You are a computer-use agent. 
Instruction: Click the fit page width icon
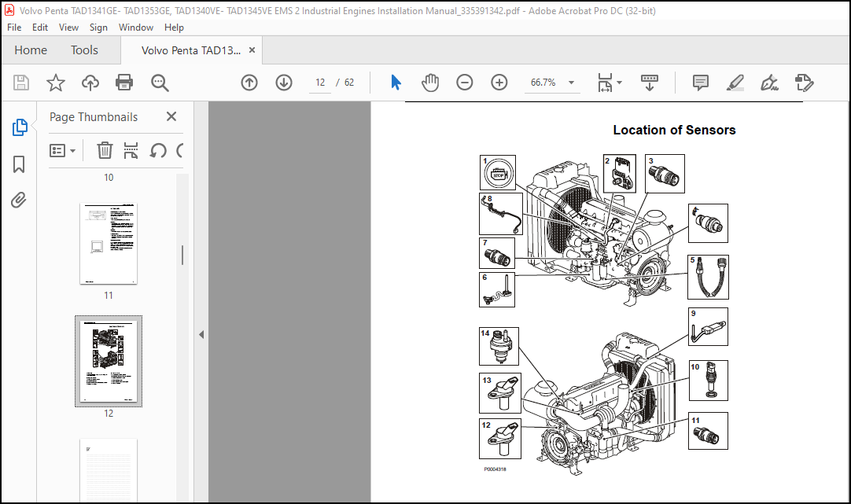[x=605, y=83]
